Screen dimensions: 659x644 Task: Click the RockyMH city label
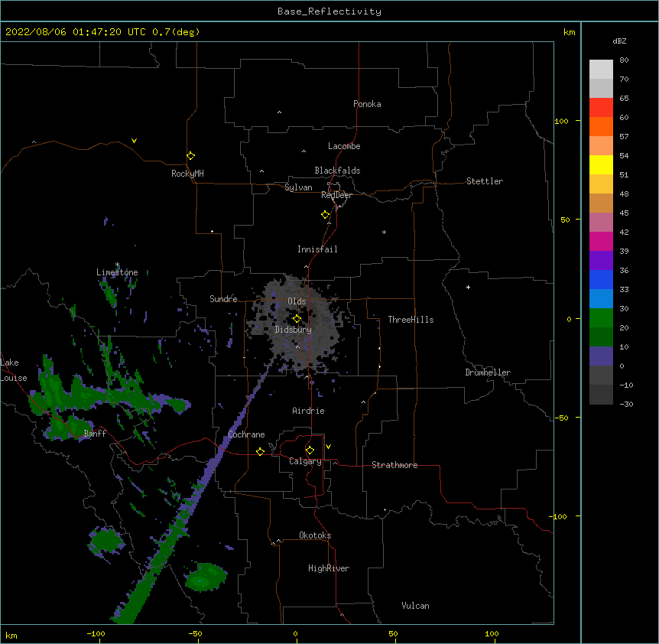pos(187,174)
